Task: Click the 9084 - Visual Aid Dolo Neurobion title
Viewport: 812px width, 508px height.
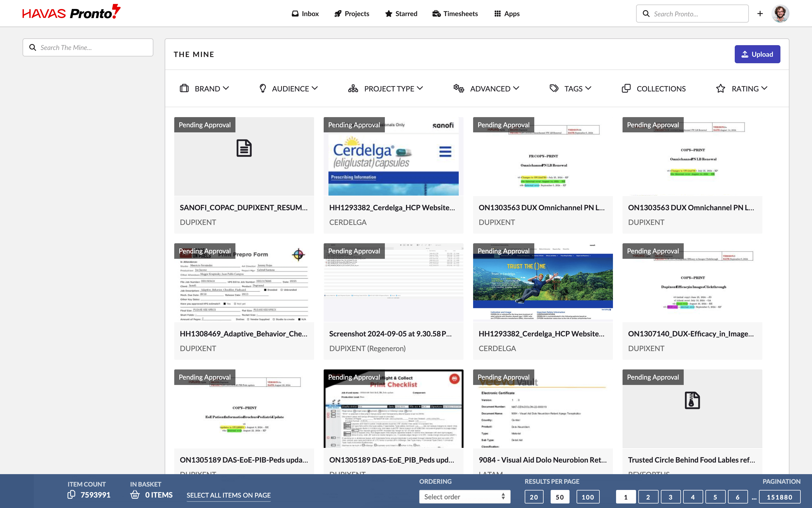Action: pos(542,460)
